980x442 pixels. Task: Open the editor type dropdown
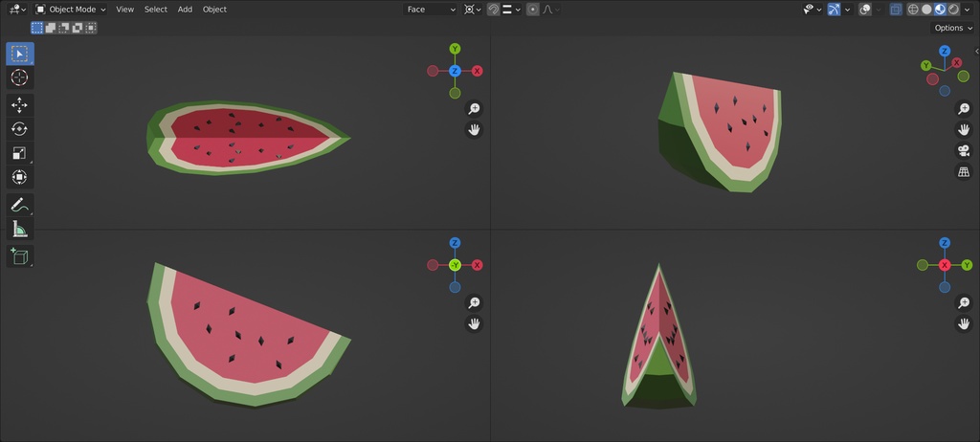click(x=17, y=10)
